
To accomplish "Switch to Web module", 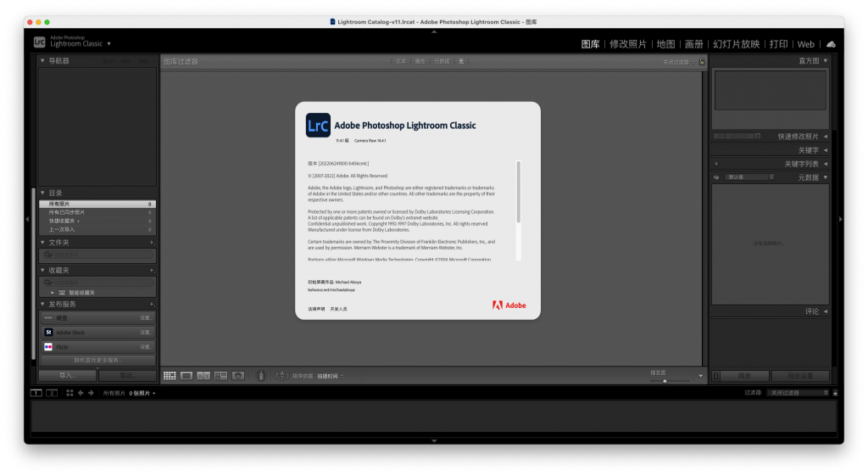I will tap(805, 44).
